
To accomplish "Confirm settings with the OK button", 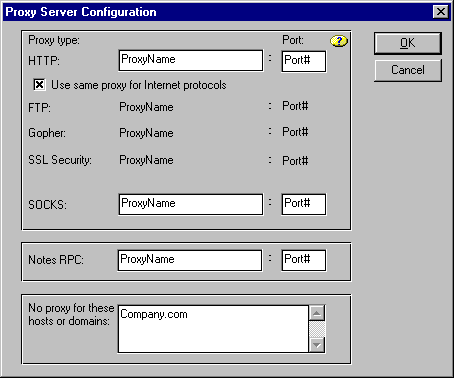I will click(x=408, y=43).
